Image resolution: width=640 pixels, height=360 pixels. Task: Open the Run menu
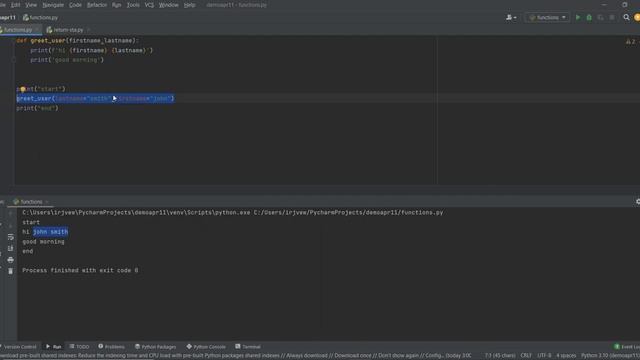116,5
